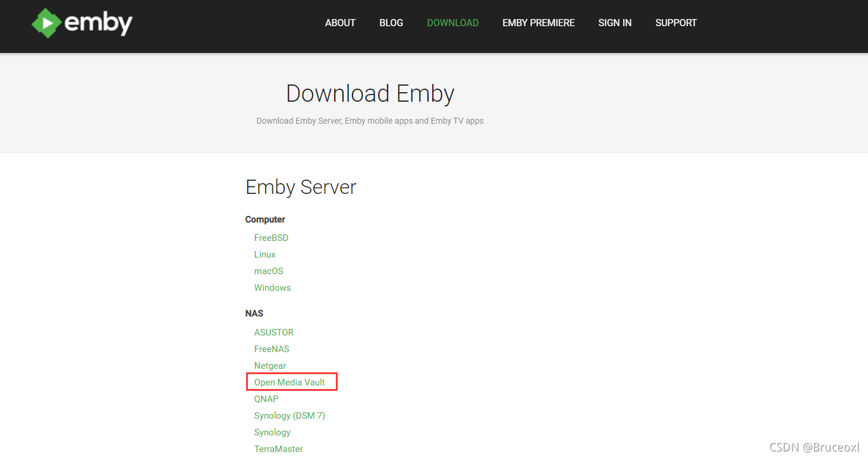868x458 pixels.
Task: Click the subtitle 'Download Emby Server, Emby mobile apps...'
Action: point(370,121)
